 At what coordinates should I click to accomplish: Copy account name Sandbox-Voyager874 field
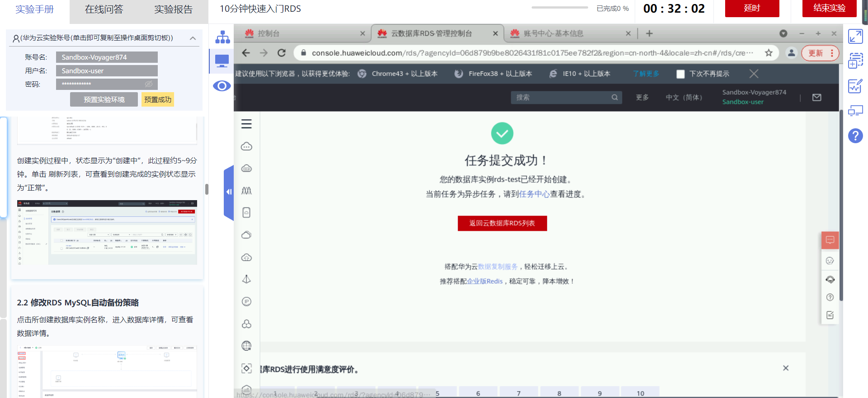click(107, 57)
